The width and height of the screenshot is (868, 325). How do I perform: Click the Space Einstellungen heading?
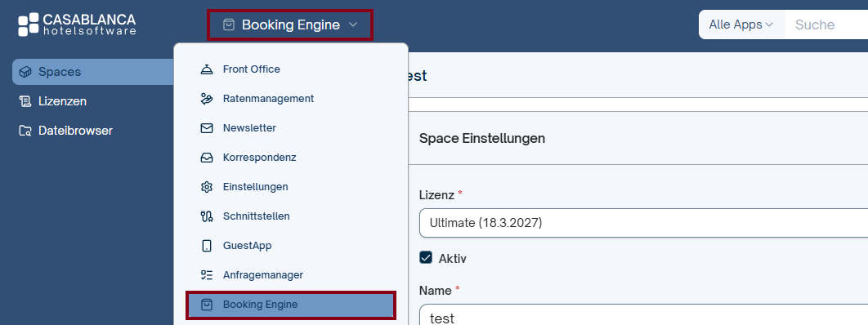482,139
